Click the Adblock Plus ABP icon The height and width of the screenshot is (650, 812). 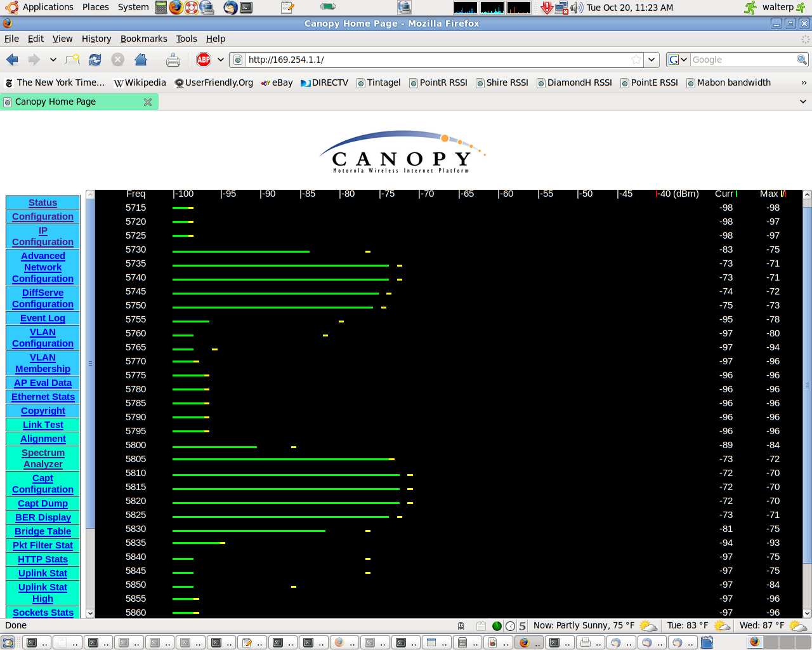tap(204, 60)
